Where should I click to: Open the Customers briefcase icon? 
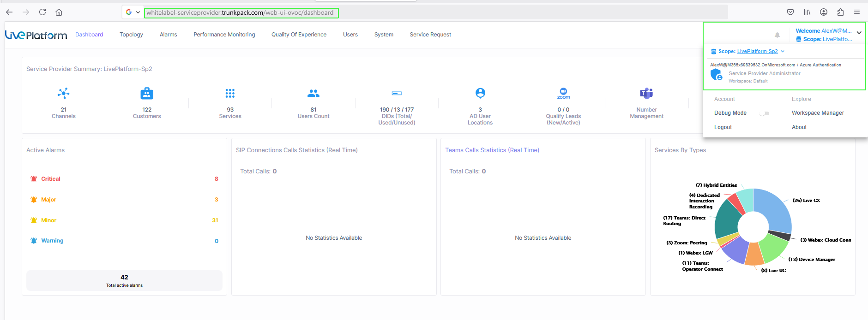pyautogui.click(x=147, y=94)
